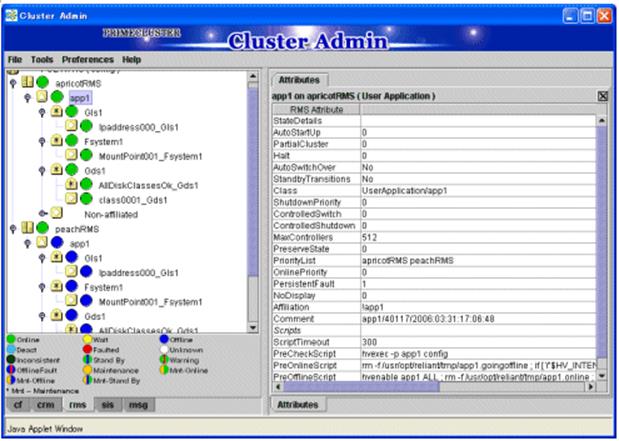Screen dimensions: 619x441
Task: Collapse app1 under apricotRMS
Action: coord(28,98)
